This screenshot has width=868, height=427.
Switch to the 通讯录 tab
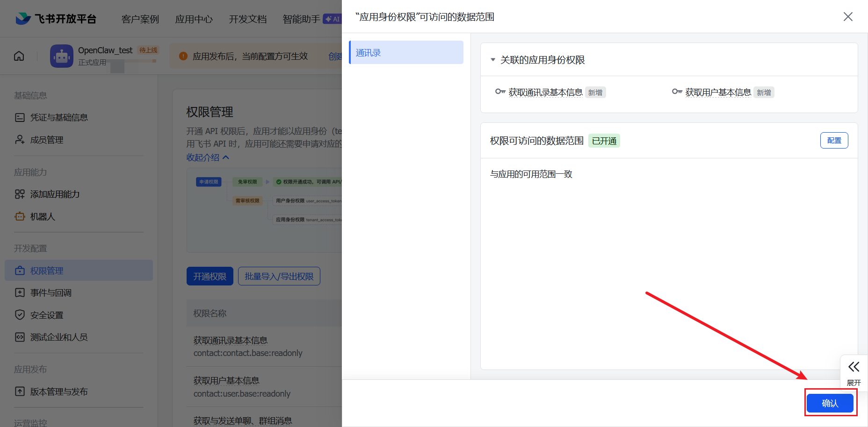pos(368,52)
